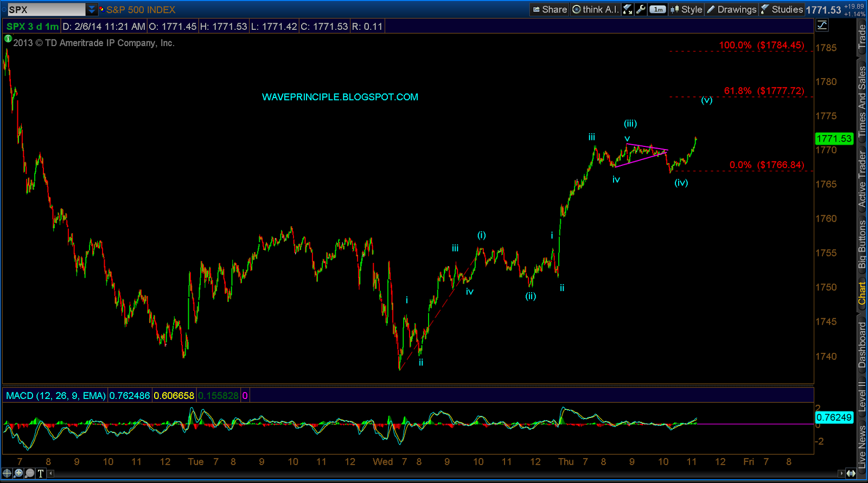Click the green 1771.53 price bubble
The height and width of the screenshot is (483, 868).
coord(834,139)
